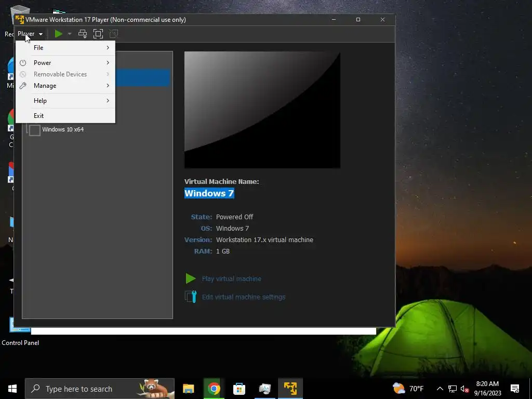The width and height of the screenshot is (532, 399).
Task: Click the 1 GB RAM value
Action: [223, 251]
